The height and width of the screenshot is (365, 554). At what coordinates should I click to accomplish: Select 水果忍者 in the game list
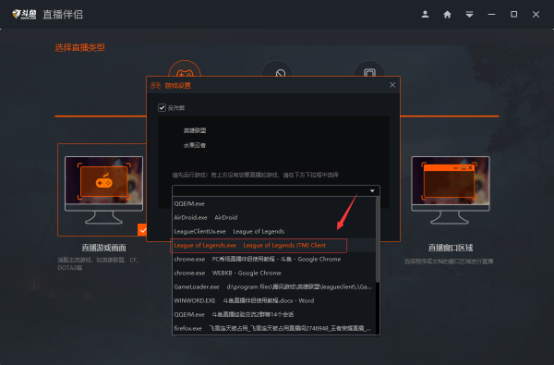194,145
